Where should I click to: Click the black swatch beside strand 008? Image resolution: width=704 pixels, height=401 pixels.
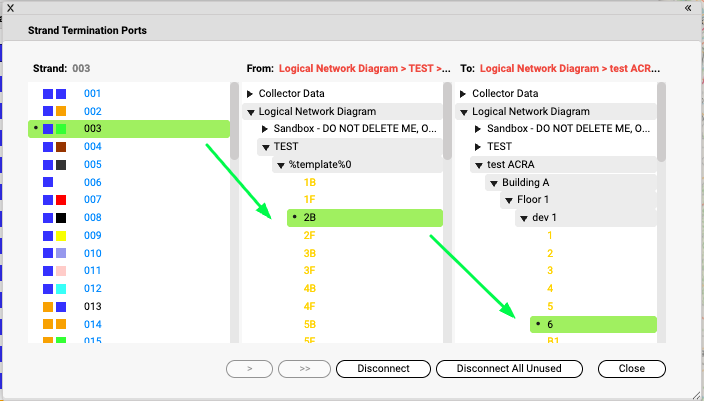pos(61,218)
